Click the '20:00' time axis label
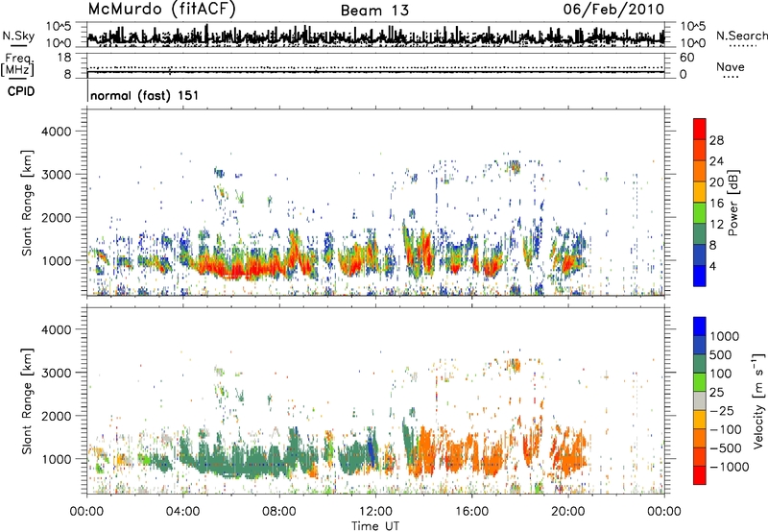Image resolution: width=768 pixels, height=532 pixels. coord(568,512)
